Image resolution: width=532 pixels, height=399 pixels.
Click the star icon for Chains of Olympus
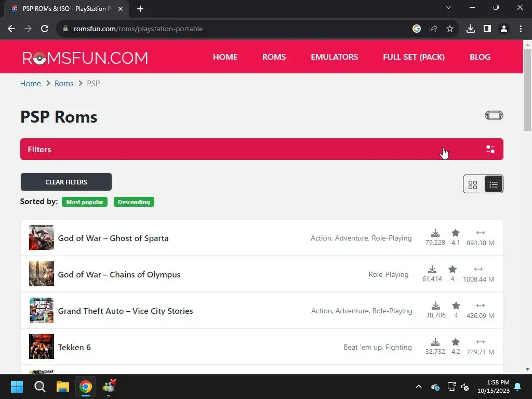[x=453, y=270]
